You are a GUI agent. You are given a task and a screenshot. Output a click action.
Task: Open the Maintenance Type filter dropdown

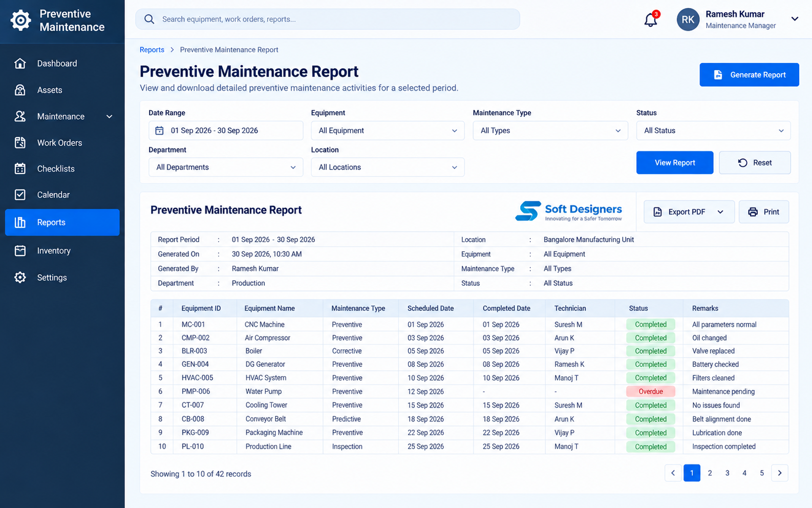click(x=550, y=131)
